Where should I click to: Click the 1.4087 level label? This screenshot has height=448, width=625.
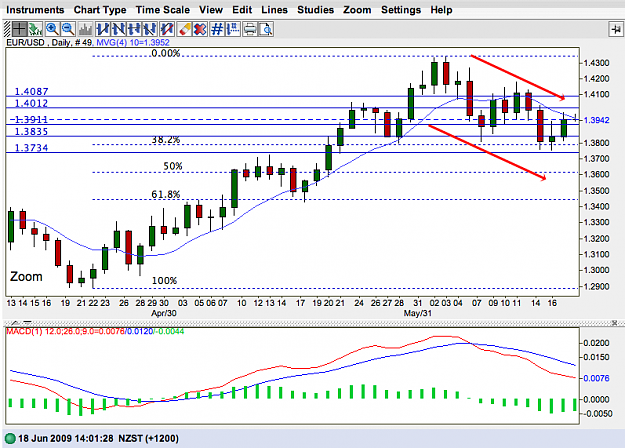tap(31, 91)
